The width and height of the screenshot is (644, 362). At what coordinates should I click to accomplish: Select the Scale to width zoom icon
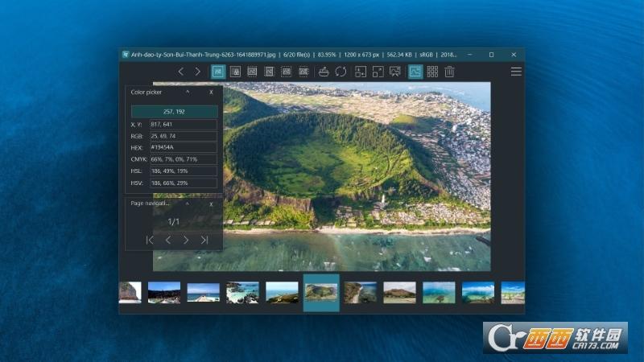click(x=252, y=72)
